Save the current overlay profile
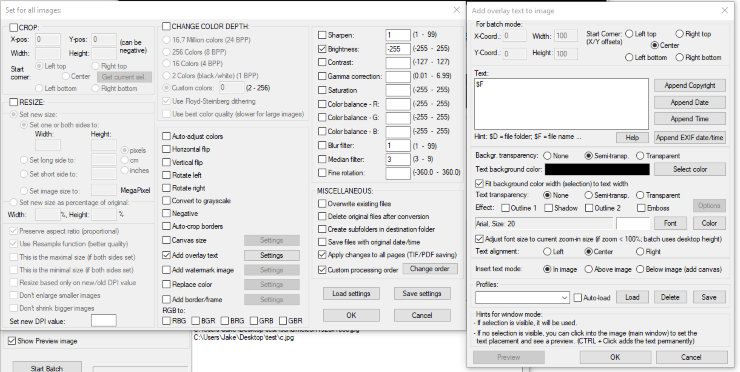The image size is (740, 372). 709,297
